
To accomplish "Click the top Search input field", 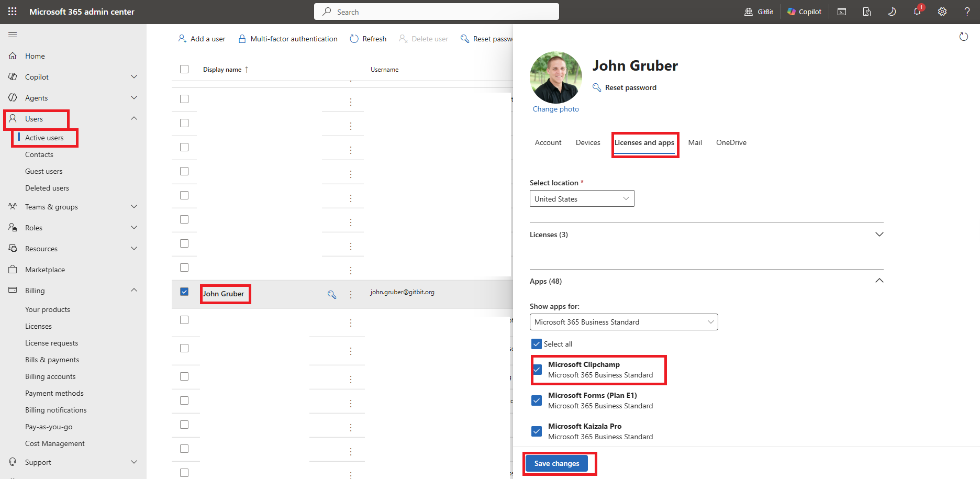I will [437, 12].
